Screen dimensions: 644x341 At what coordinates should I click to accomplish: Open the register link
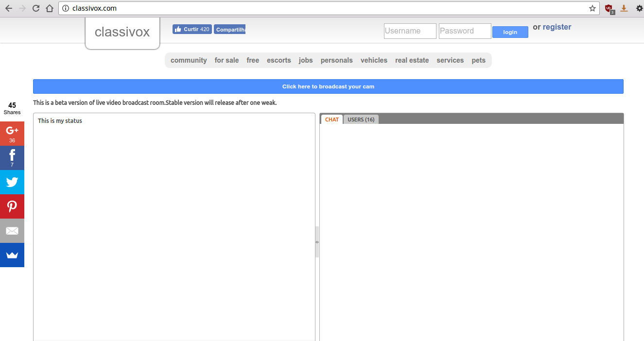[x=557, y=27]
